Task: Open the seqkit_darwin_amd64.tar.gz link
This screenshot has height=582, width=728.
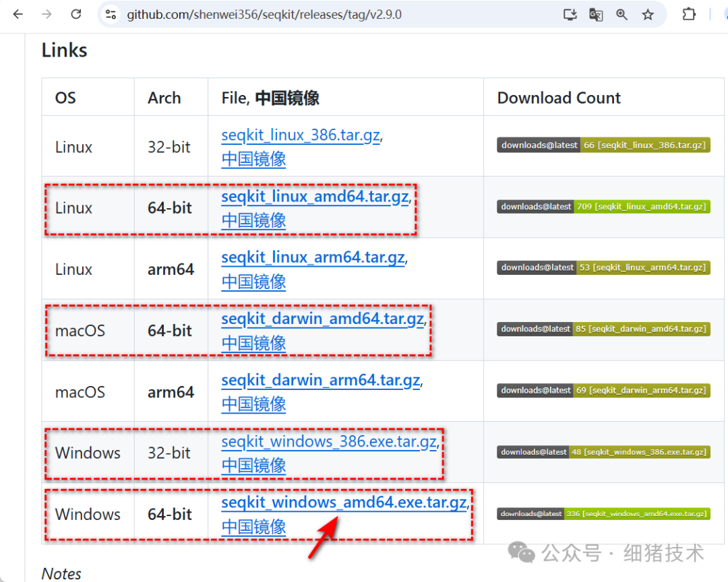Action: click(322, 319)
